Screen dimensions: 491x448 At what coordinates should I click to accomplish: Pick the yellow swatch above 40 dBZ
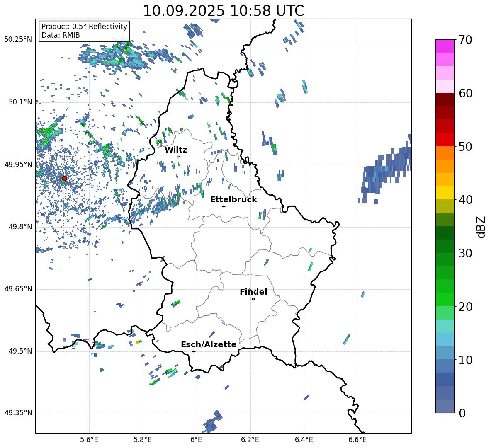coord(445,193)
